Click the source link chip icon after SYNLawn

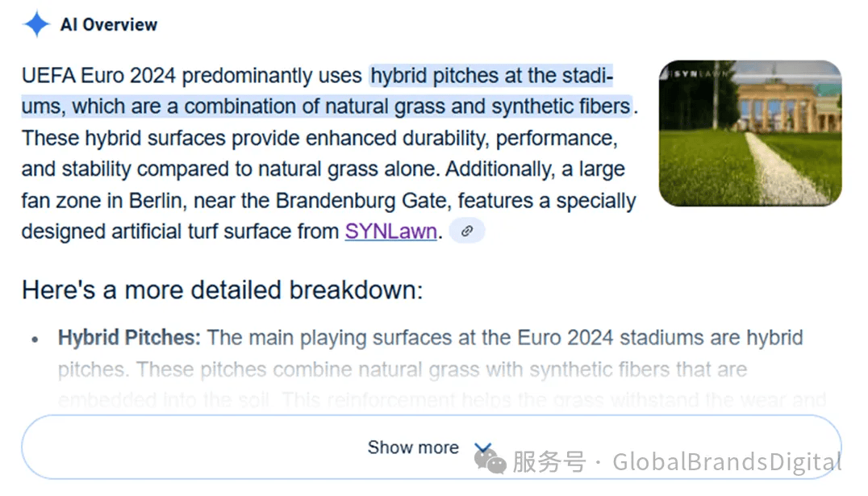[x=466, y=231]
